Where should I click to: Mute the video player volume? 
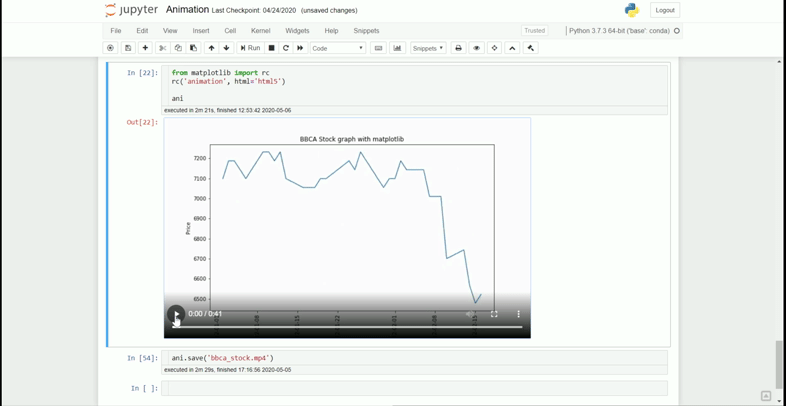coord(470,314)
